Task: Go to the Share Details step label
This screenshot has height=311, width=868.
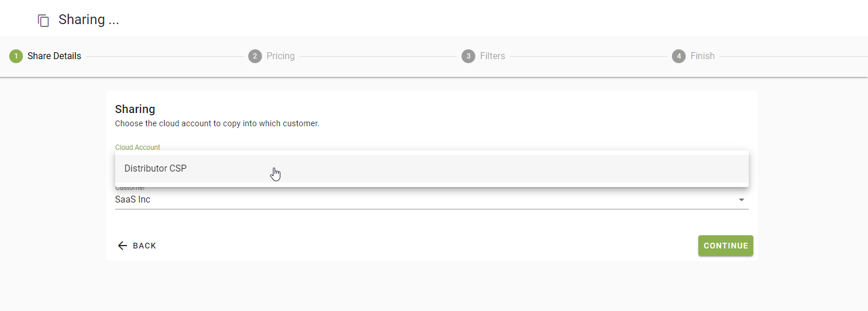Action: tap(54, 56)
